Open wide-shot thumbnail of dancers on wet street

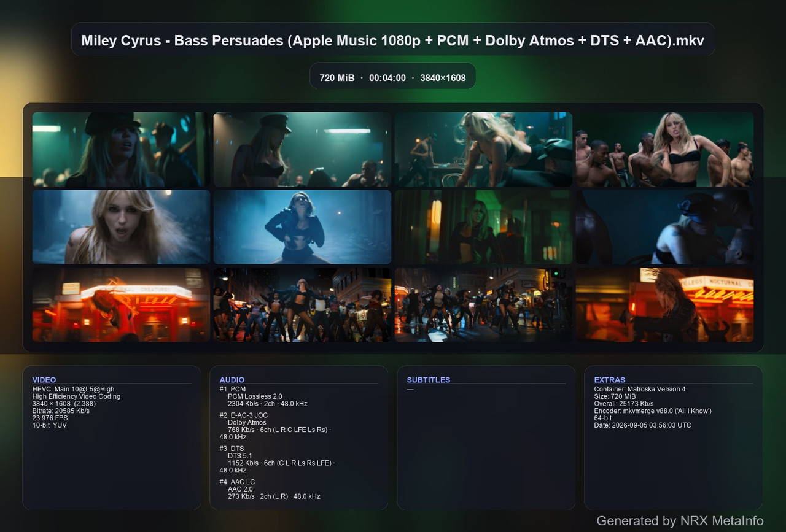coord(483,305)
